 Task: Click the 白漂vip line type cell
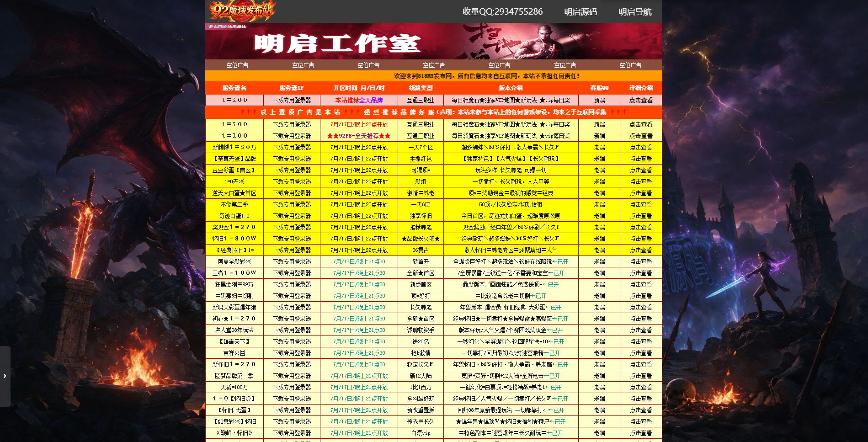pos(421,433)
